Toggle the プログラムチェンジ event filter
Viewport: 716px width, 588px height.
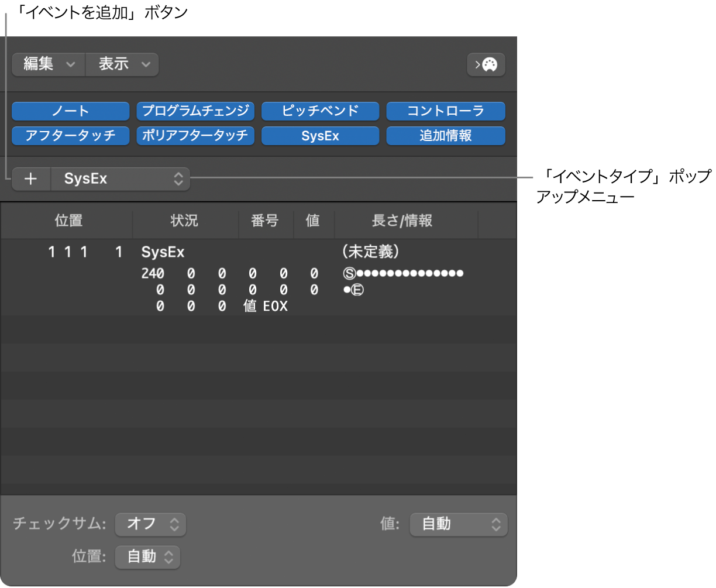(x=195, y=111)
